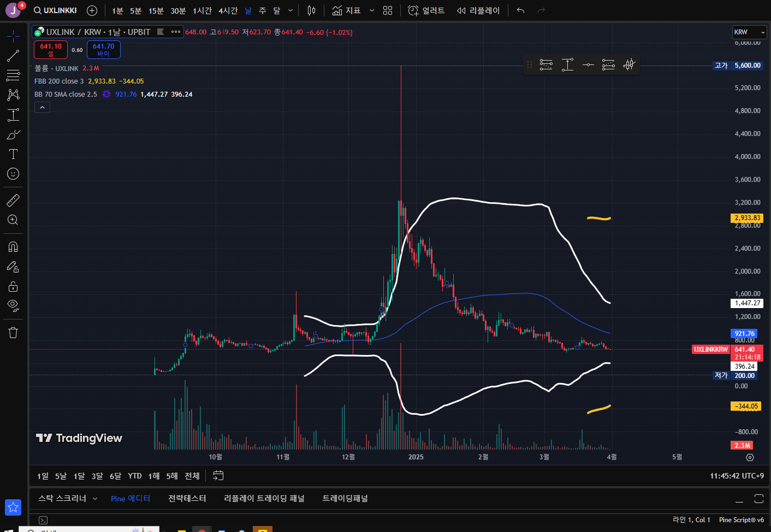Viewport: 771px width, 532px height.
Task: Select the ruler measure tool
Action: pos(13,200)
